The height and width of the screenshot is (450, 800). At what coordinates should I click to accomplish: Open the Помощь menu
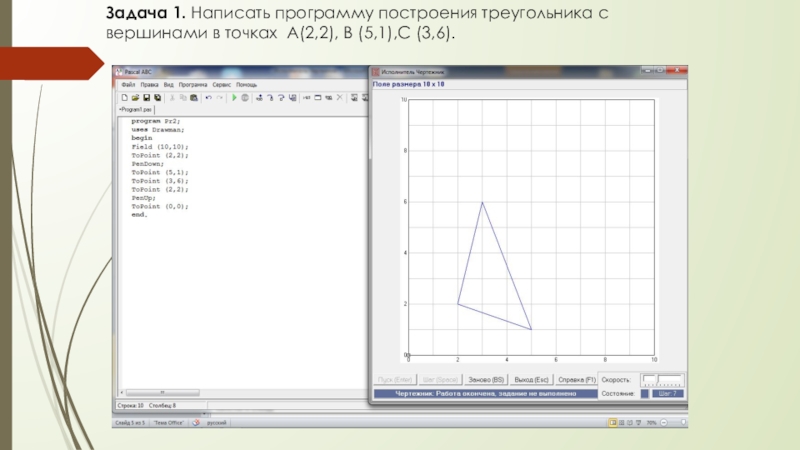246,85
